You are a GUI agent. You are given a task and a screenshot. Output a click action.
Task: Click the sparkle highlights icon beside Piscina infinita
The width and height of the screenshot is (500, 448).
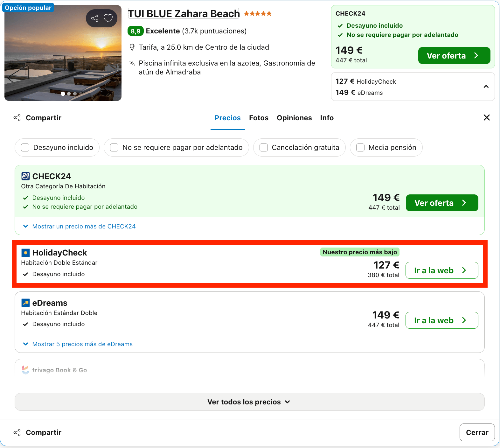click(132, 63)
